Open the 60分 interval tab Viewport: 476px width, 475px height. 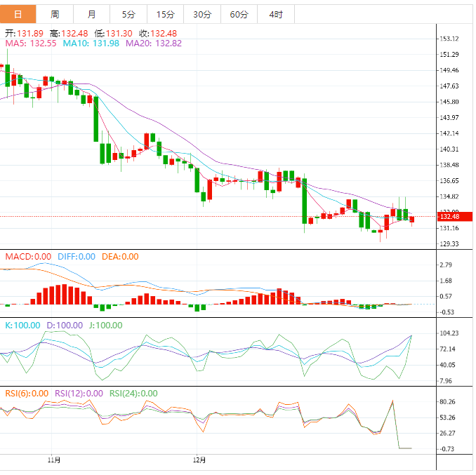click(239, 14)
